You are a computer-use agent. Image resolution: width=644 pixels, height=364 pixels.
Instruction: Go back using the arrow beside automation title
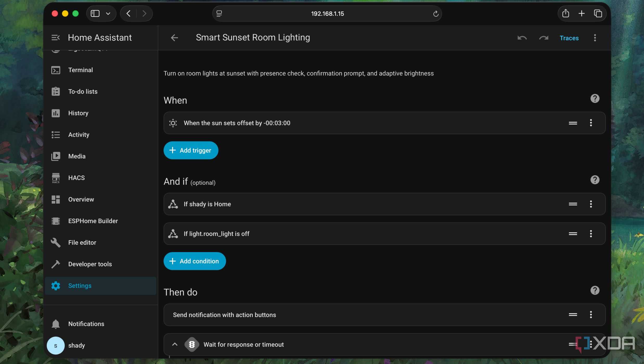click(174, 38)
